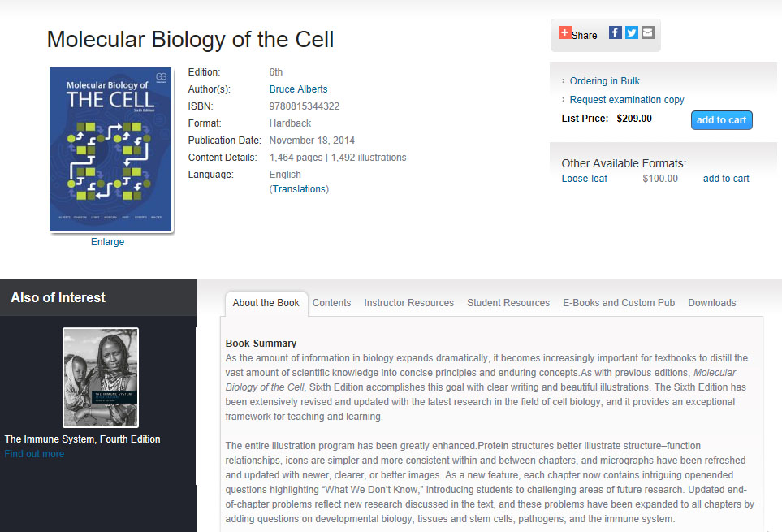This screenshot has width=782, height=532.
Task: Switch to the Contents tab
Action: click(x=331, y=303)
